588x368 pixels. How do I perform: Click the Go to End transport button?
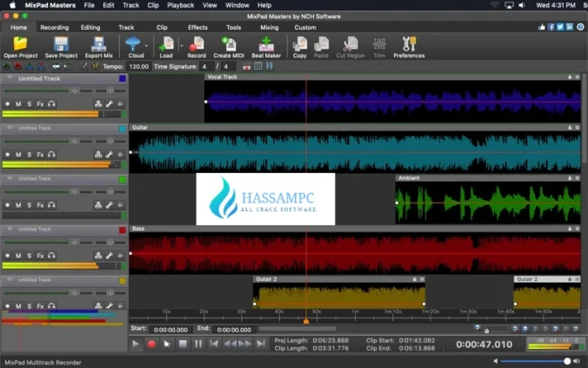(x=261, y=344)
